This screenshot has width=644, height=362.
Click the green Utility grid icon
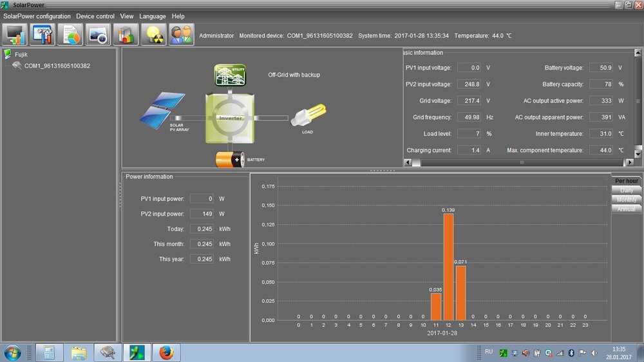230,75
